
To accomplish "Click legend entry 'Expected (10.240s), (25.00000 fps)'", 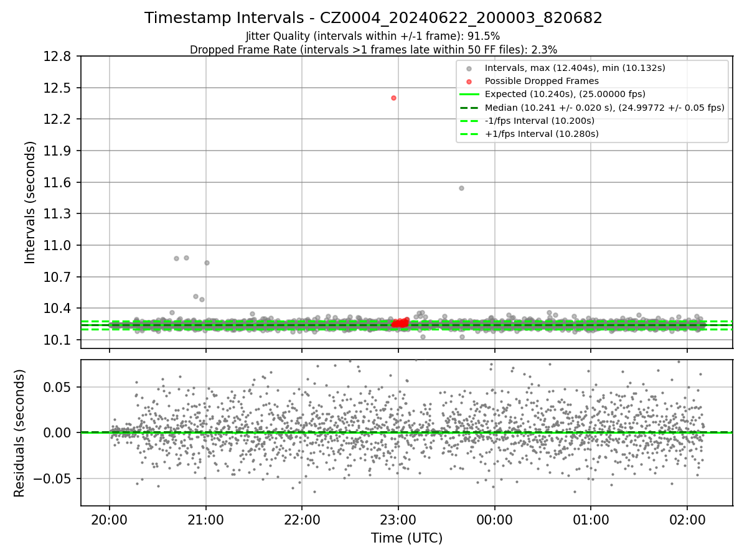I will [x=565, y=94].
